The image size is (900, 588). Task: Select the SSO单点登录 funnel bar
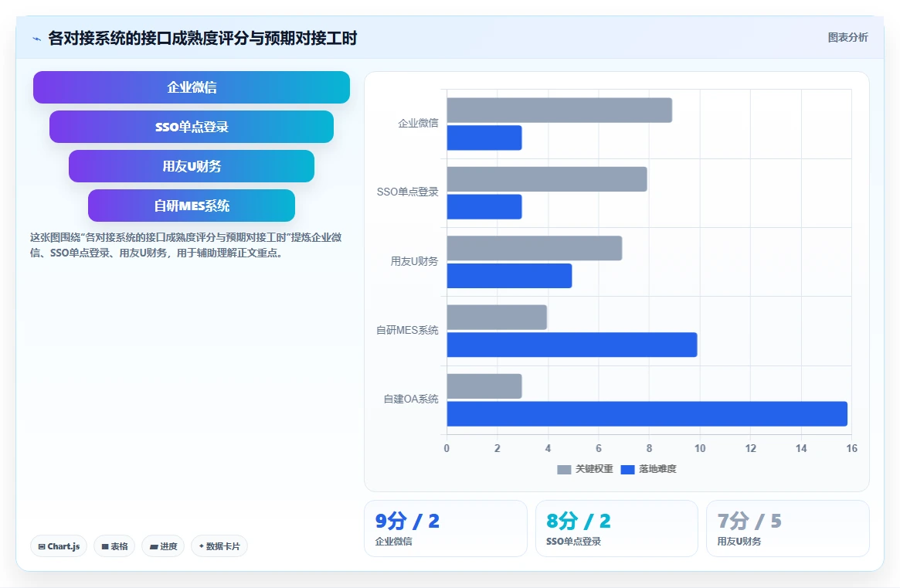[192, 127]
